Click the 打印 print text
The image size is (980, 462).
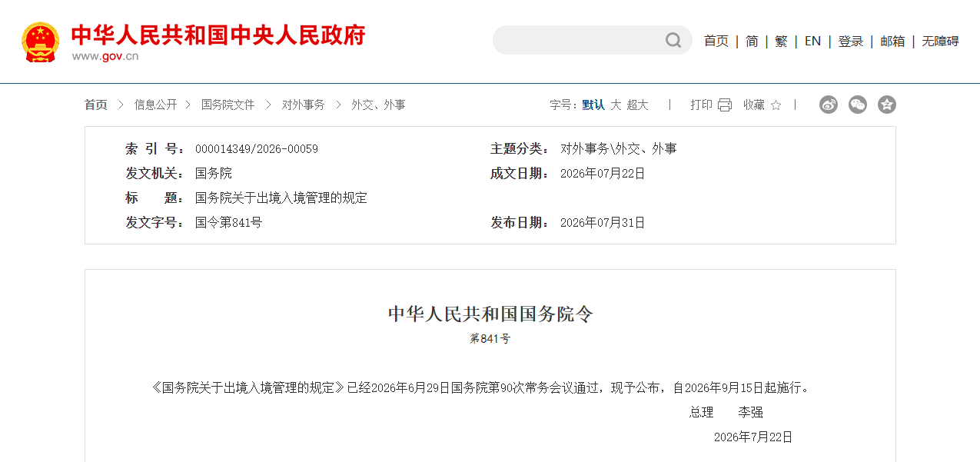coord(701,105)
